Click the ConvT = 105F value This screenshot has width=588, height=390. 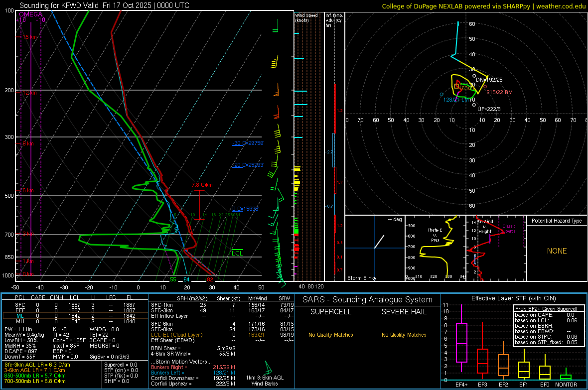[x=69, y=341]
